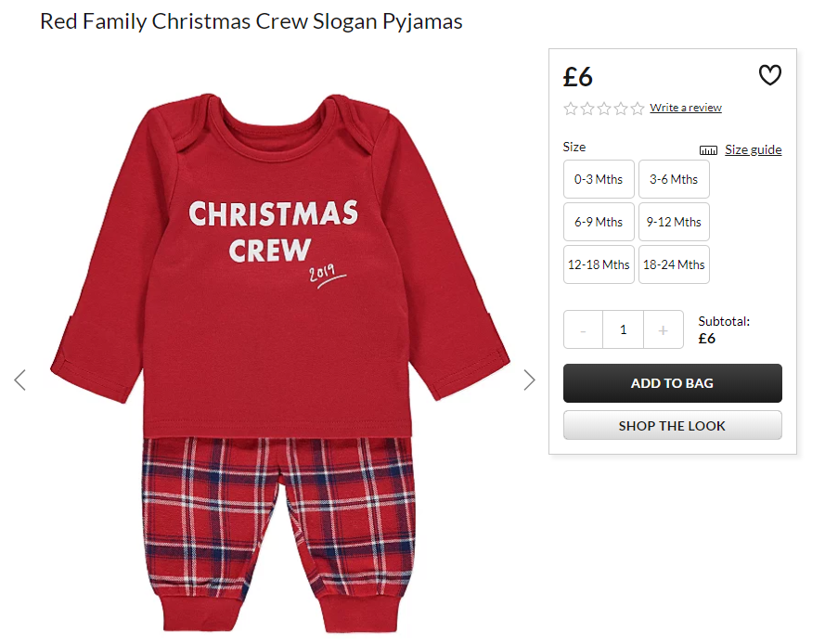This screenshot has width=825, height=644.
Task: Open the Size guide link
Action: [754, 150]
